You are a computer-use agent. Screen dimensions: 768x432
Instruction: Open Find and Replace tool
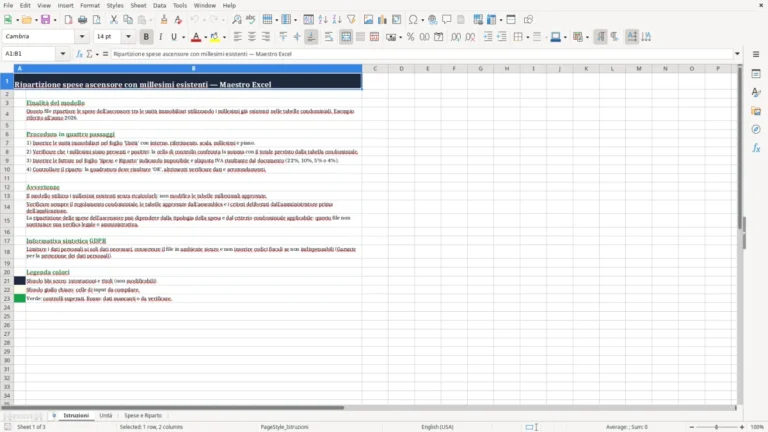coord(237,20)
